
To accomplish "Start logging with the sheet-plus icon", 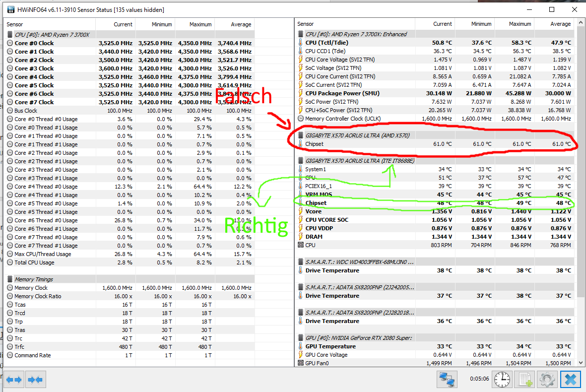I will 525,380.
